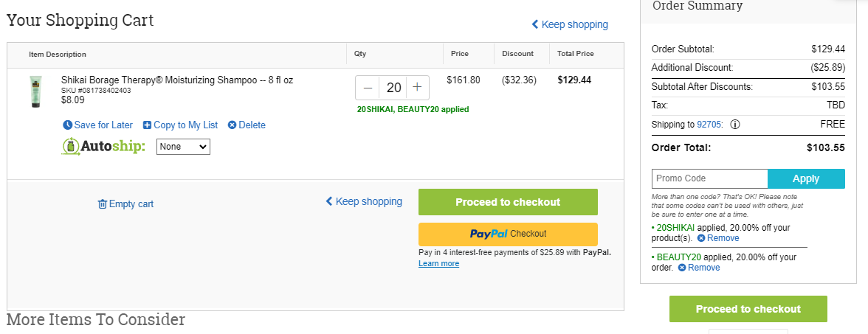This screenshot has width=868, height=334.
Task: Click the shipping info circle icon
Action: tap(735, 125)
